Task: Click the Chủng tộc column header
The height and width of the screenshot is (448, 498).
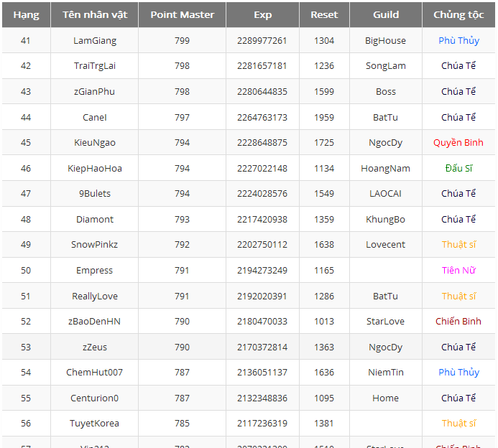Action: pyautogui.click(x=458, y=15)
